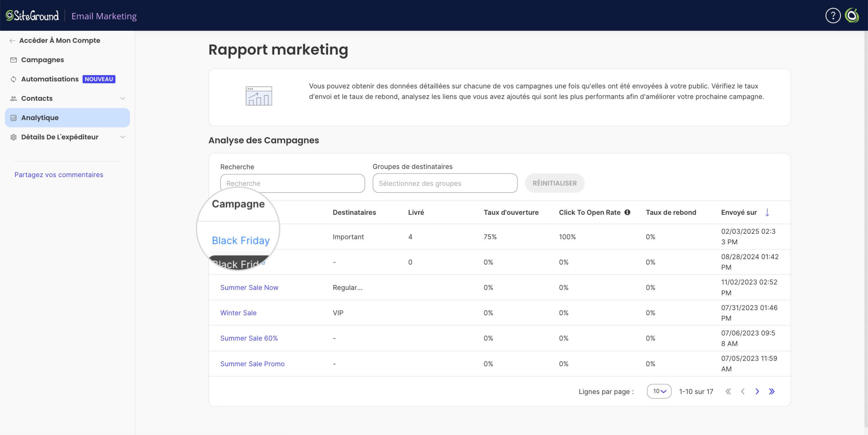Focus the Recherche search field
Screen dimensions: 868x435
click(293, 184)
